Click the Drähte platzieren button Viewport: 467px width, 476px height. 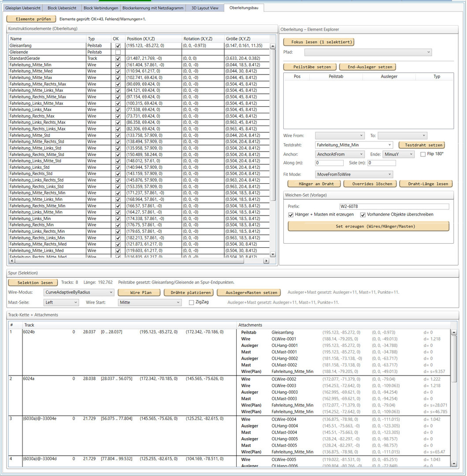[189, 293]
